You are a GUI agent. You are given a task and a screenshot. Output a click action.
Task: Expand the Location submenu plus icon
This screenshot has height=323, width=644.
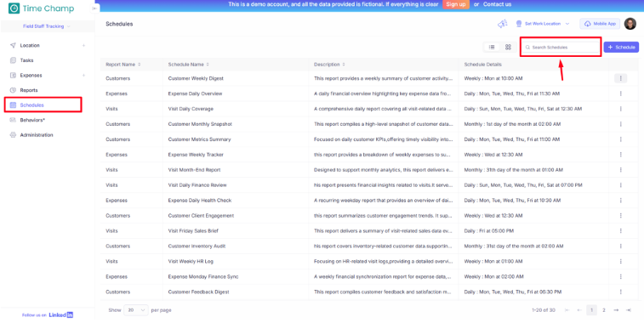[83, 46]
